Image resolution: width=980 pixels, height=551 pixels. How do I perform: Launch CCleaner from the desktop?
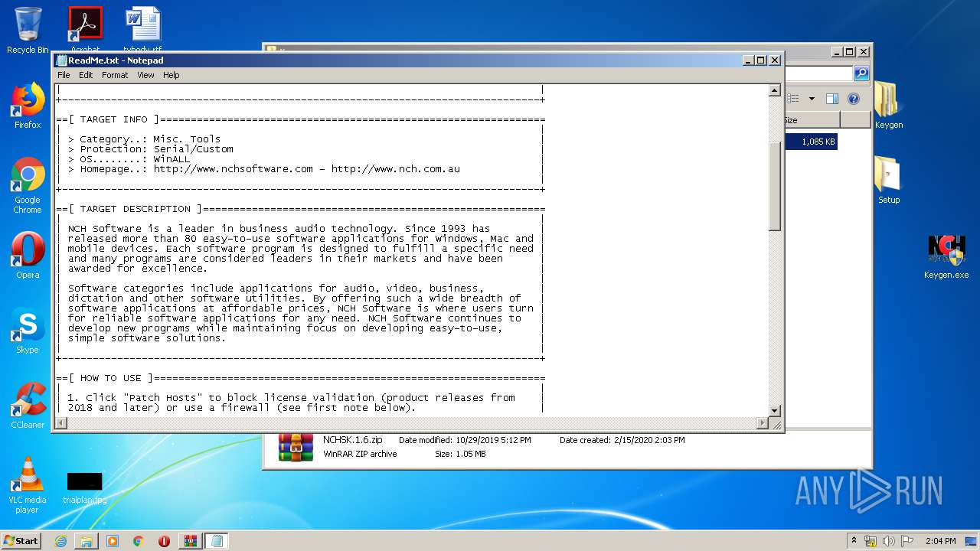click(28, 406)
